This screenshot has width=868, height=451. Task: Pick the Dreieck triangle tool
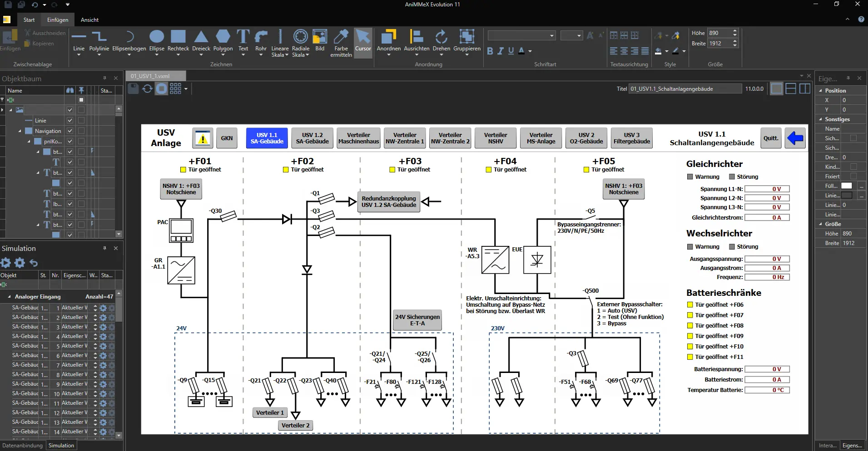pos(201,42)
